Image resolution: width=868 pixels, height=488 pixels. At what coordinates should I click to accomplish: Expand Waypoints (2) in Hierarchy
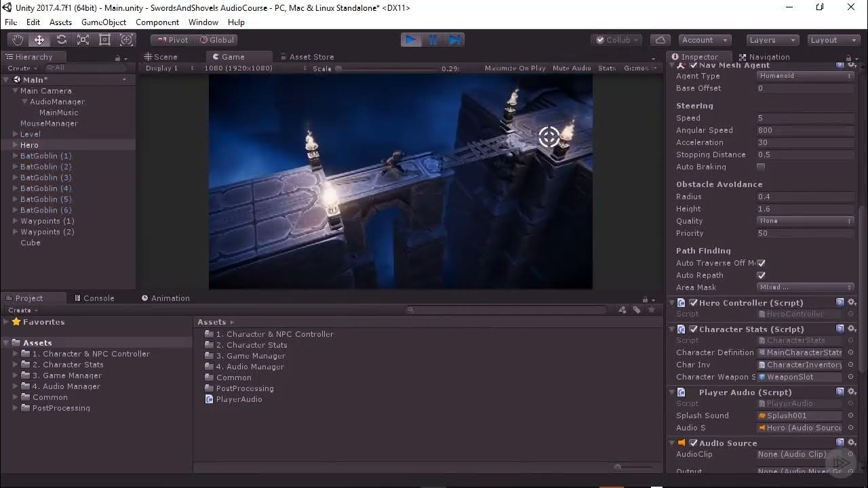pos(15,232)
